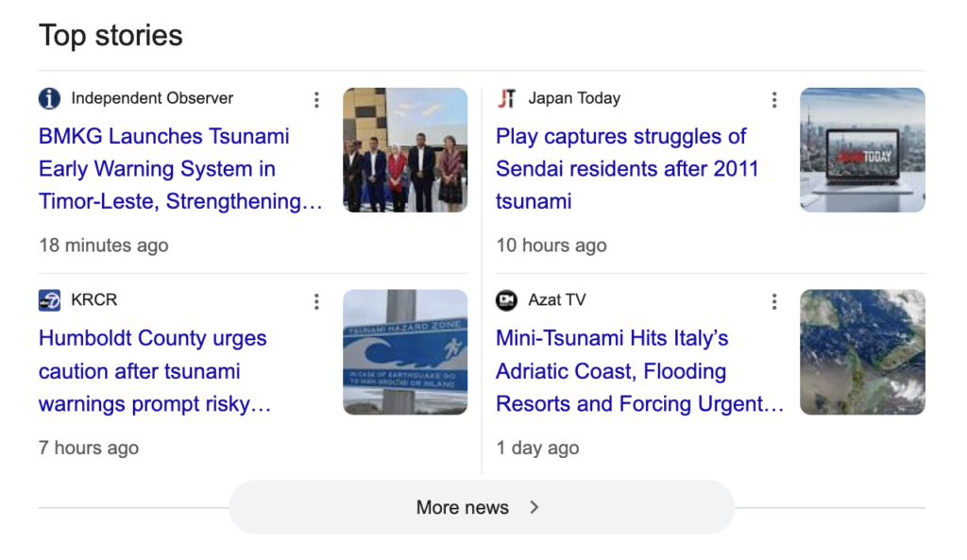
Task: Click the Top stories heading
Action: point(110,36)
